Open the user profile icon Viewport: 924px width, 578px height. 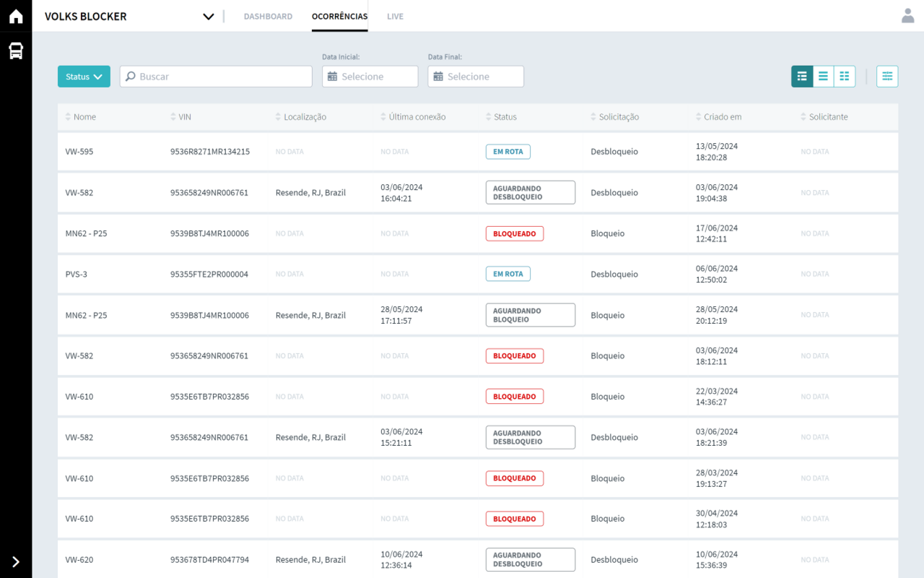click(908, 16)
